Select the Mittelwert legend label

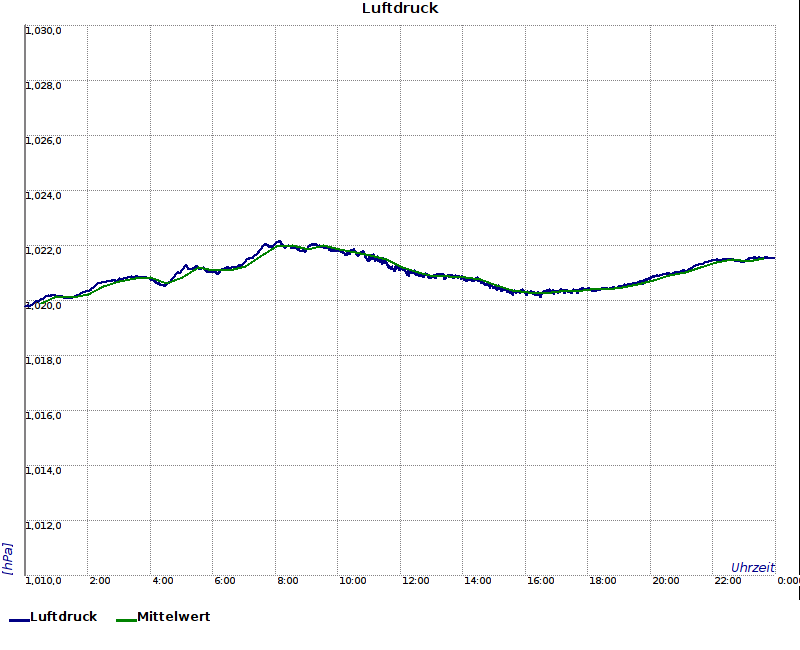click(173, 616)
